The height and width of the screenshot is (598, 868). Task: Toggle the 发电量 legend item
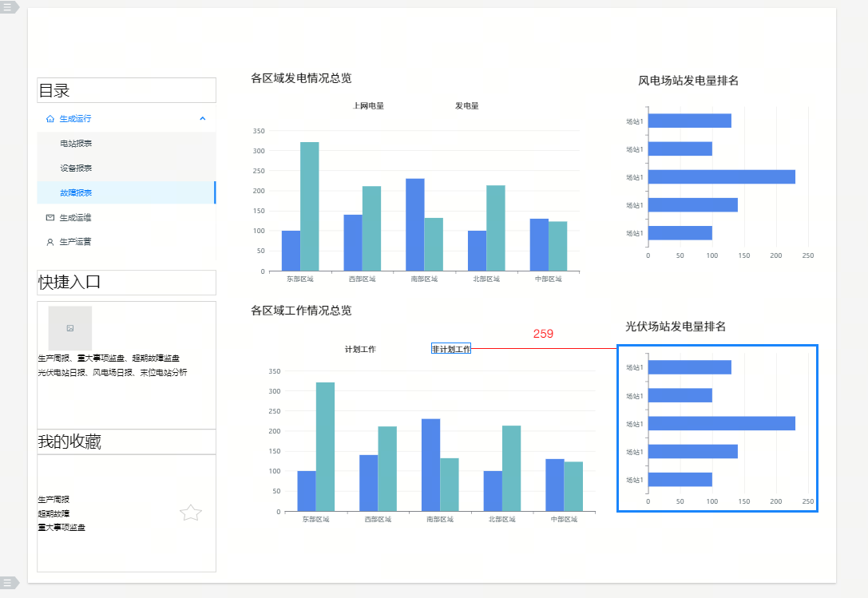pyautogui.click(x=466, y=105)
